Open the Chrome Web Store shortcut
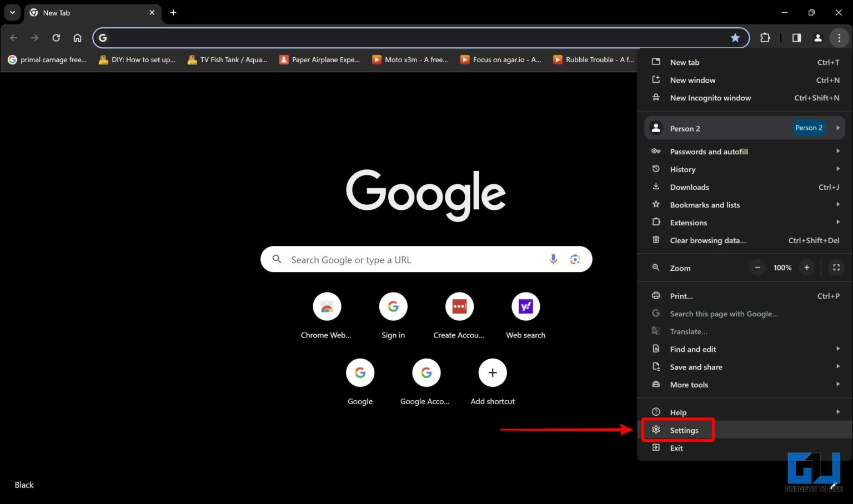This screenshot has width=853, height=504. pos(327,306)
